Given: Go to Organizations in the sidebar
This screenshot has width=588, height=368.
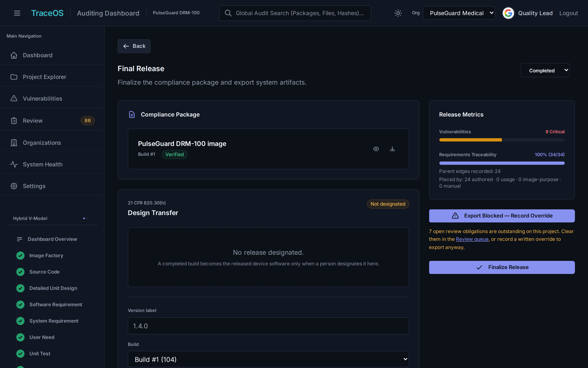Looking at the screenshot, I should click(52, 143).
